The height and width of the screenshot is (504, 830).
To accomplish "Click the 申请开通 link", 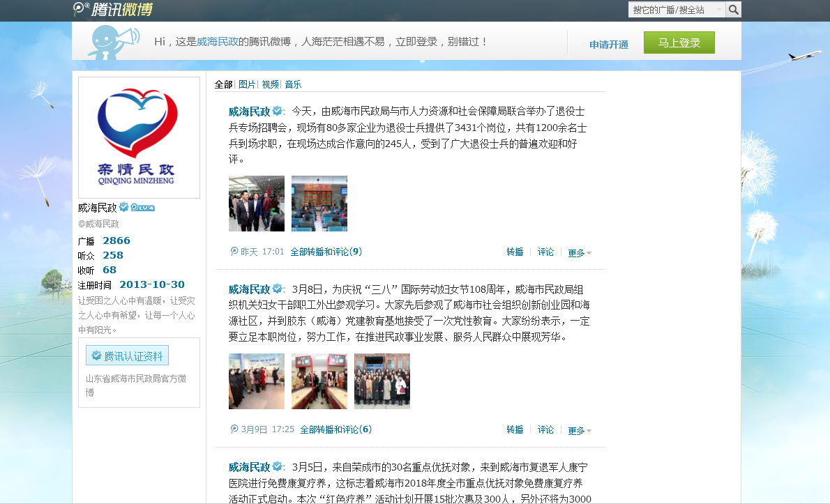I will click(x=608, y=45).
